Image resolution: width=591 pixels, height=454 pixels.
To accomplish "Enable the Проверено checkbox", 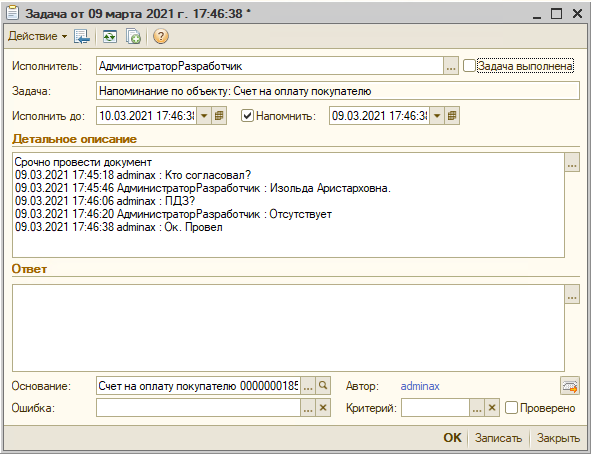I will pyautogui.click(x=511, y=408).
